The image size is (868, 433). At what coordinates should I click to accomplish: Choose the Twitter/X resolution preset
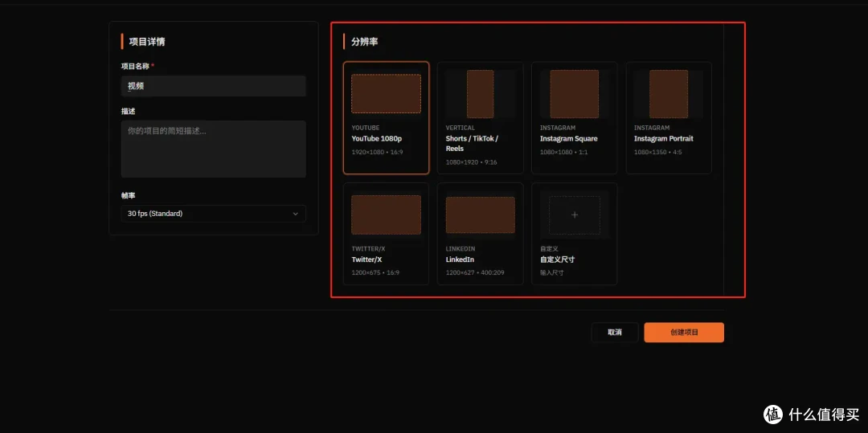coord(386,234)
